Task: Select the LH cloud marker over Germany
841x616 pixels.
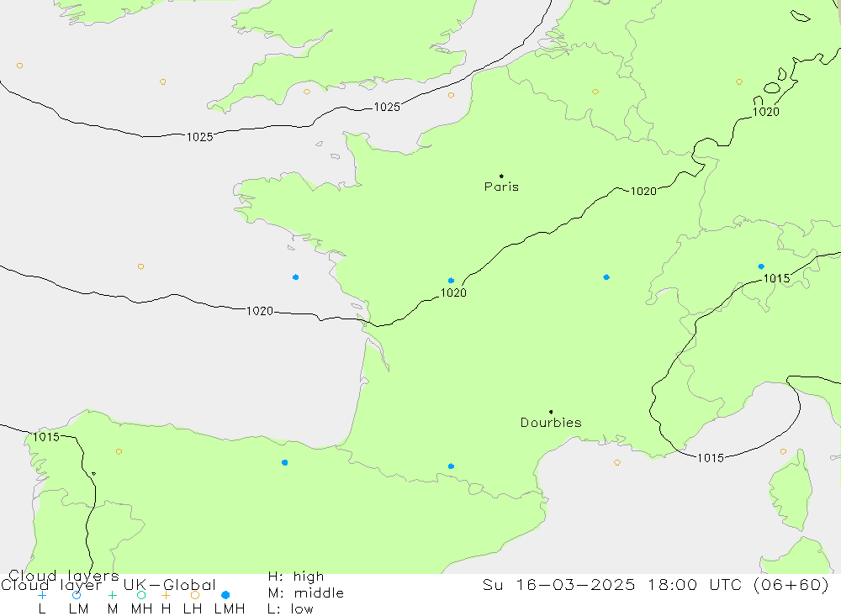Action: point(739,82)
